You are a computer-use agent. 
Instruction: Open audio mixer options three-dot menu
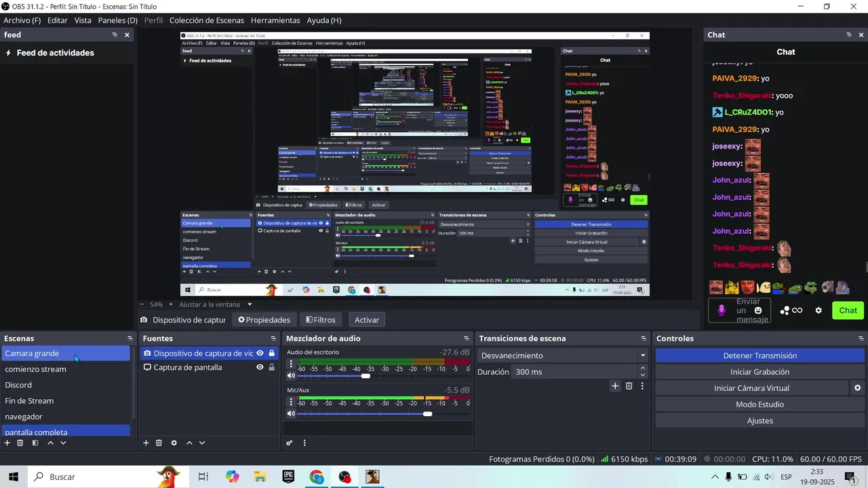(x=304, y=443)
